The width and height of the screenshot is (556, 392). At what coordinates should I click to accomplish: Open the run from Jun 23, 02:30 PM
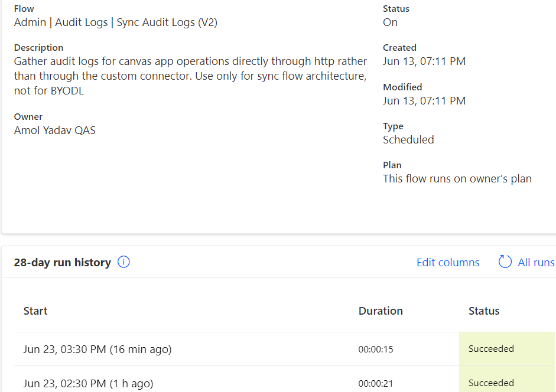(87, 383)
